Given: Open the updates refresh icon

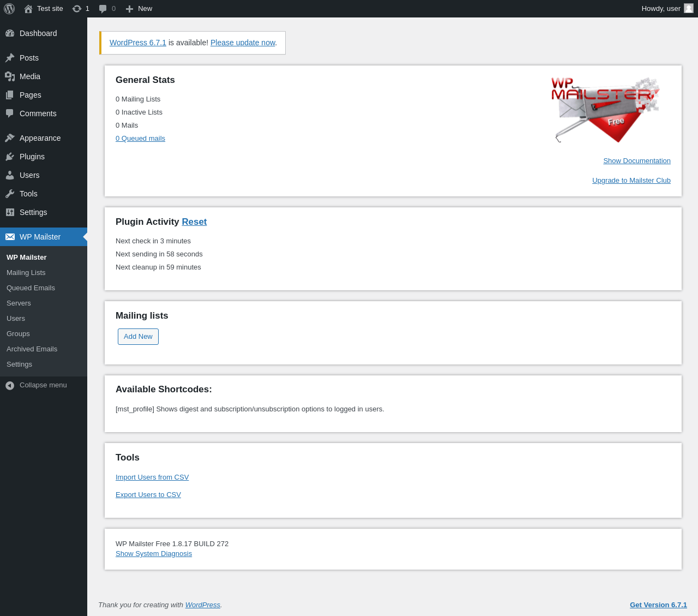Looking at the screenshot, I should click(x=77, y=9).
